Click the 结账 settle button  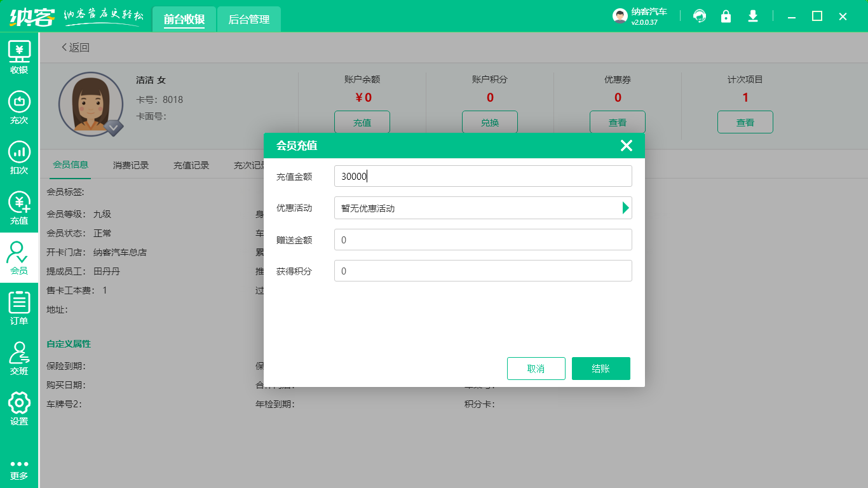point(600,368)
